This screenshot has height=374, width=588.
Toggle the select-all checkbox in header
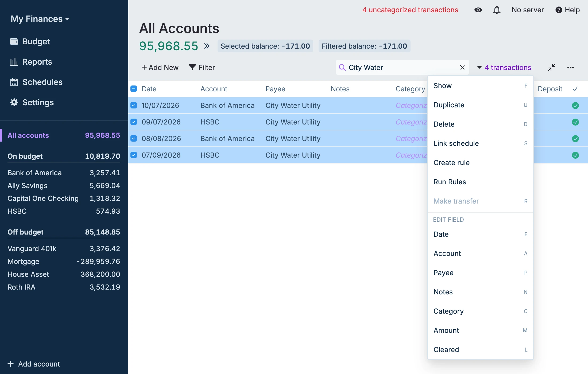click(x=134, y=89)
